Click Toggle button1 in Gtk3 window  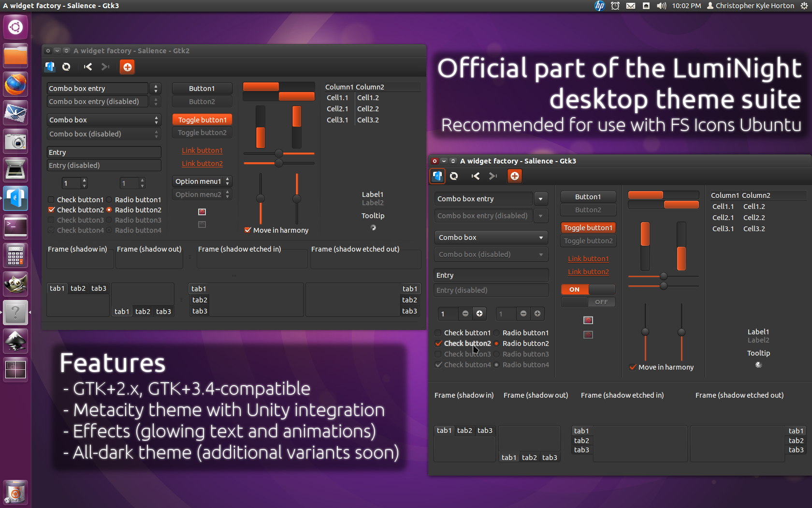point(588,228)
